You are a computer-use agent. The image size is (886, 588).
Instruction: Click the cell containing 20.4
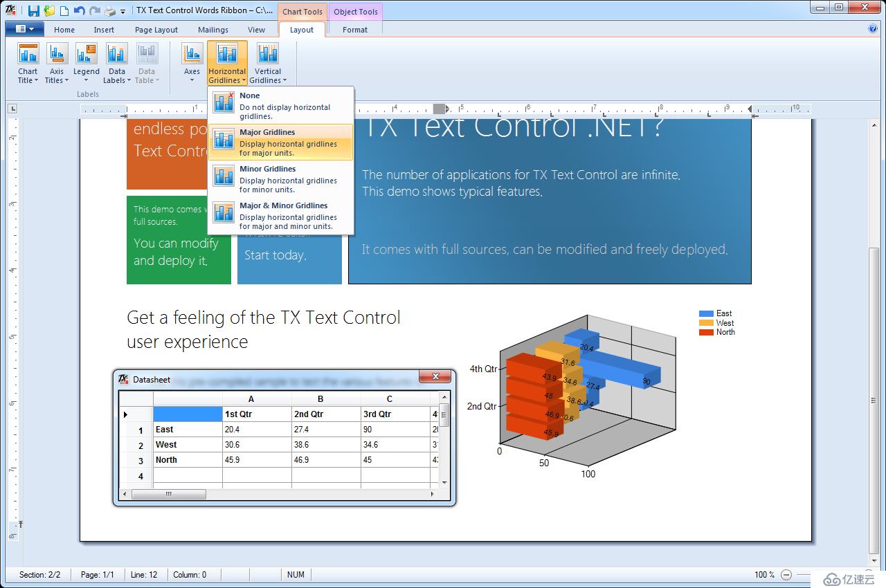(x=257, y=430)
